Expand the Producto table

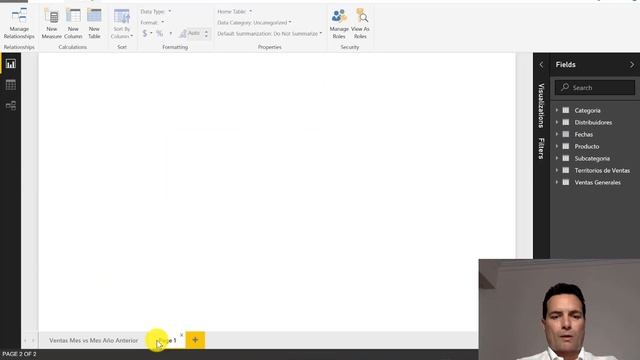[557, 146]
